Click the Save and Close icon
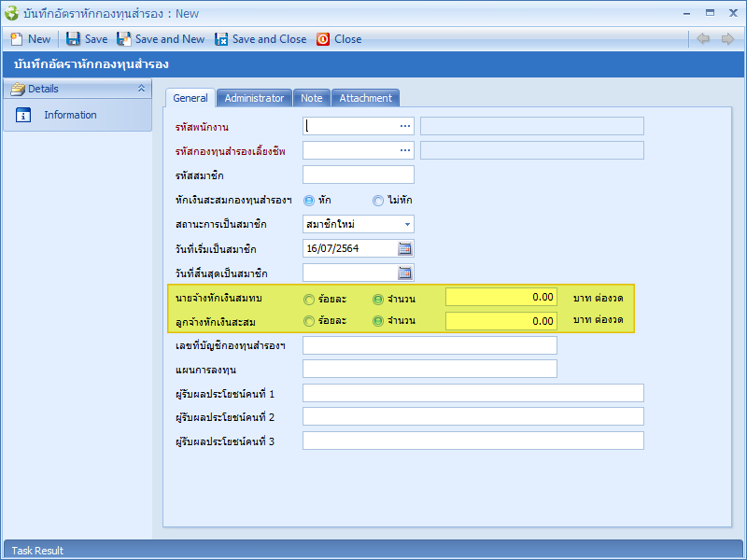The width and height of the screenshot is (747, 560). click(221, 39)
